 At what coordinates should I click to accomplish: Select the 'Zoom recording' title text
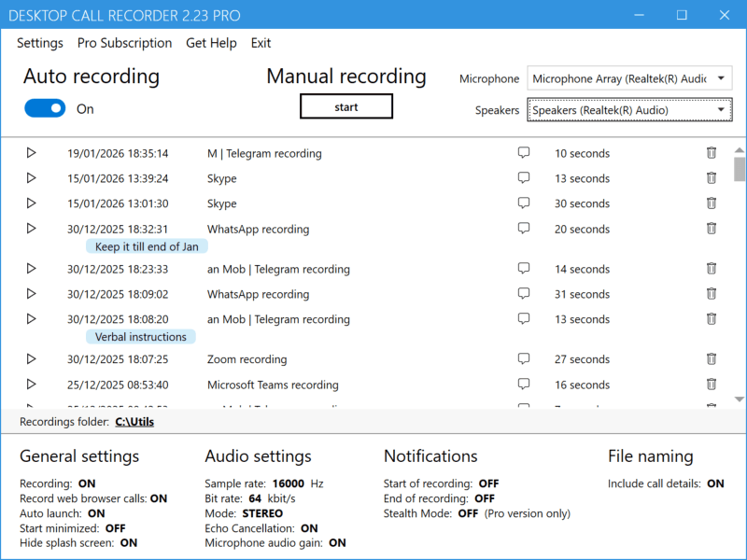[247, 359]
